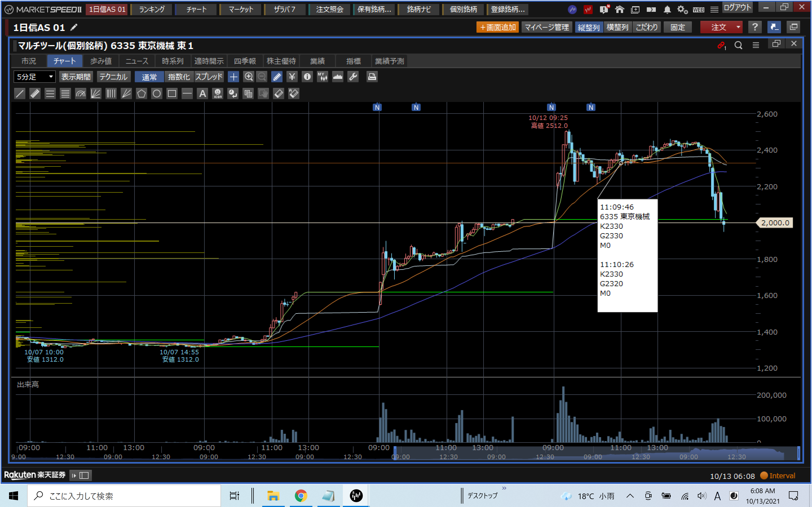Switch to the 歩み値 tab

pos(101,61)
